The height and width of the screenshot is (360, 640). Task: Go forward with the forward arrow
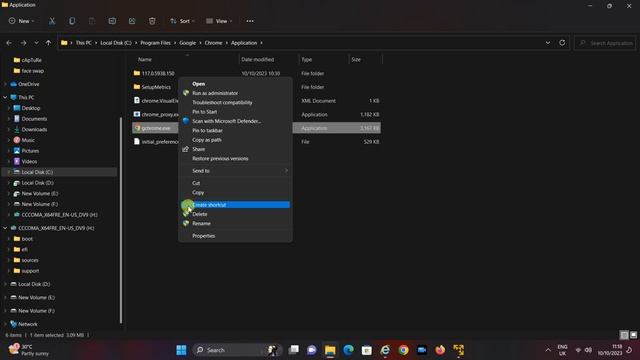tap(23, 43)
